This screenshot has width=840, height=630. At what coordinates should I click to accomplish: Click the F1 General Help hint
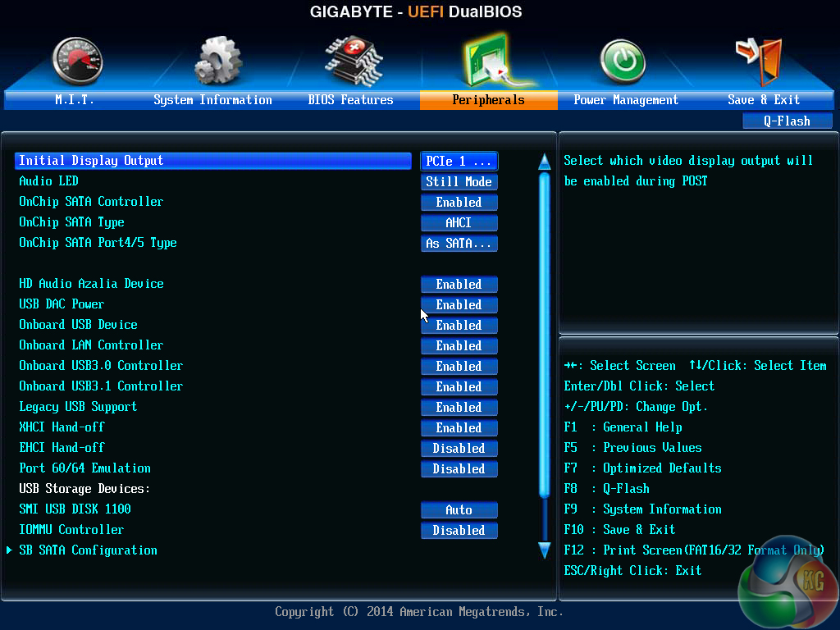(623, 427)
